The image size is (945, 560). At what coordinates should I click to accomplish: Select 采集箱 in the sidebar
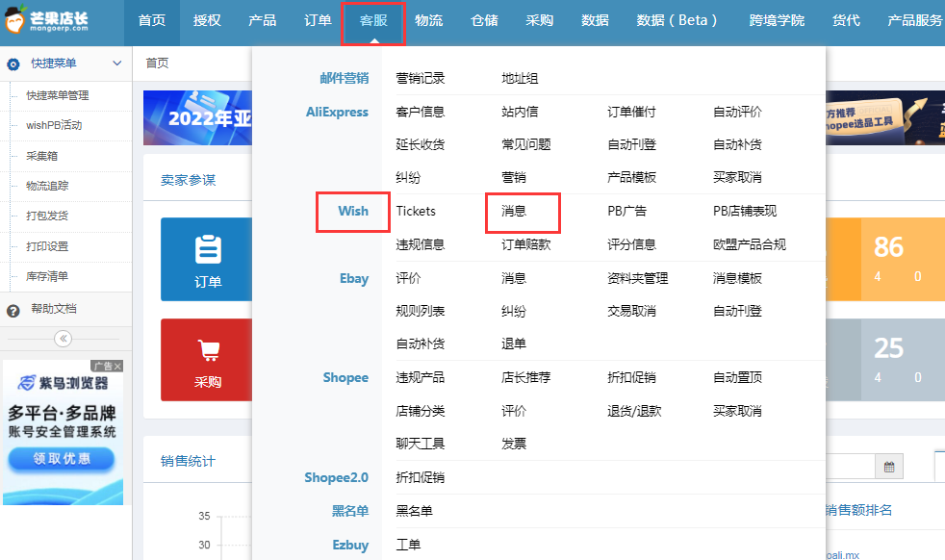pos(41,156)
